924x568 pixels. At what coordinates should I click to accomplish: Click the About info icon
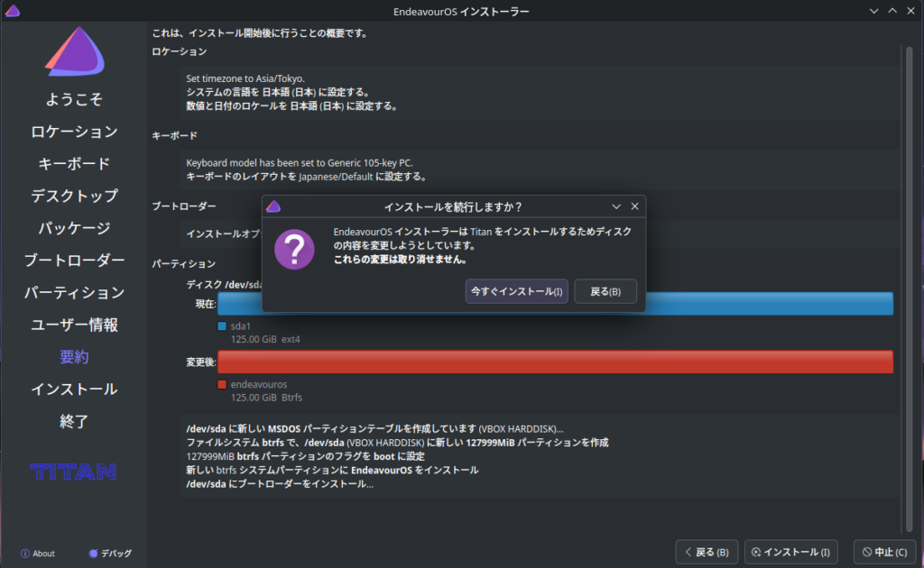tap(25, 554)
